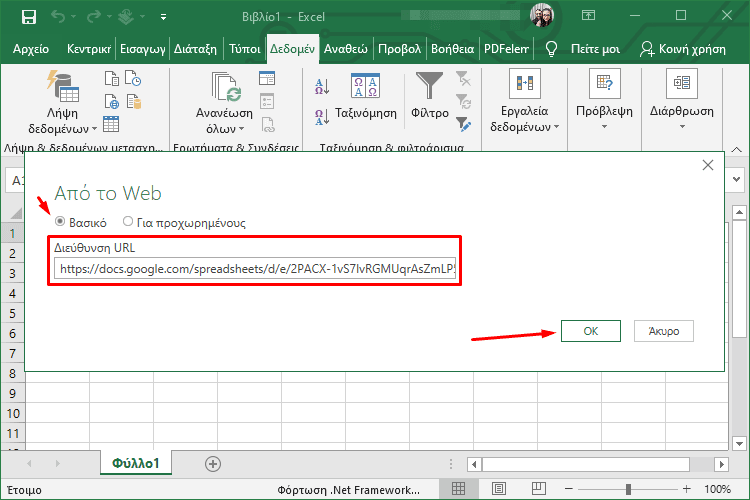Select the Για προχωρημένους radio option
Viewport: 750px width, 500px height.
tap(128, 221)
